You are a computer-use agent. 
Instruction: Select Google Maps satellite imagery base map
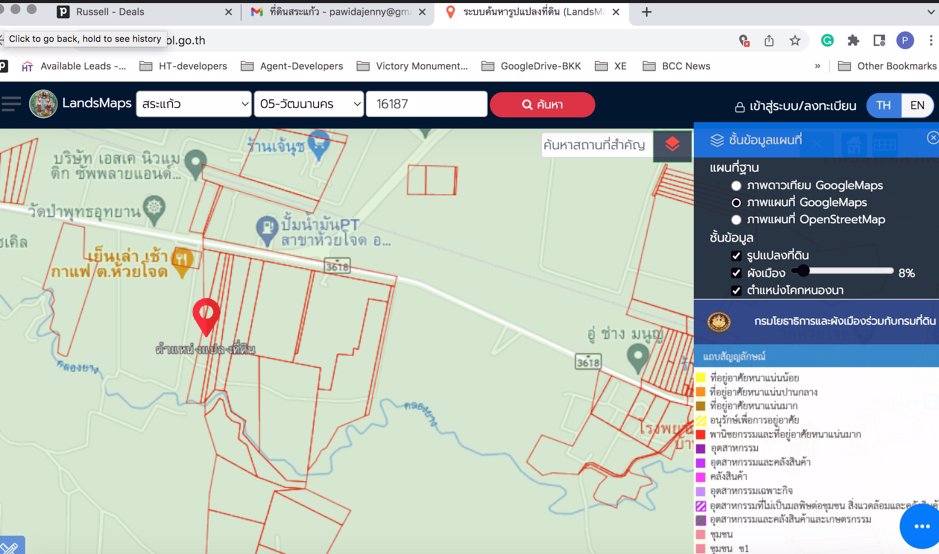737,186
